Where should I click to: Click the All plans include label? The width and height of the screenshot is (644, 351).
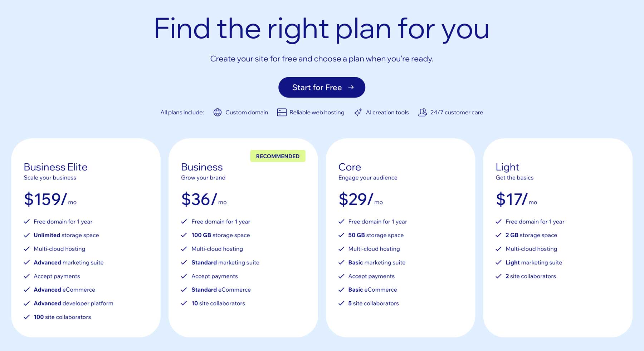pyautogui.click(x=182, y=112)
